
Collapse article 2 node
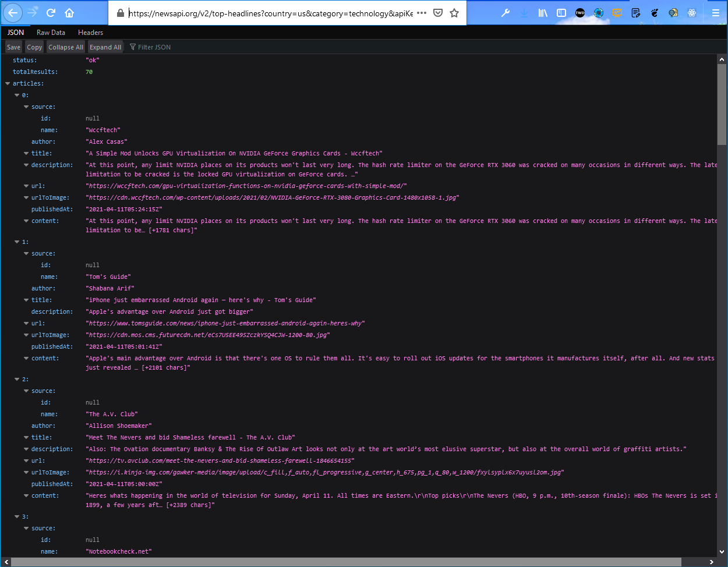[x=17, y=380]
